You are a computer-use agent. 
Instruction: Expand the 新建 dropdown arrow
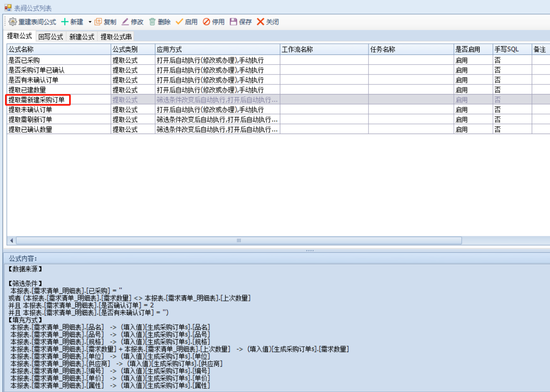[90, 22]
